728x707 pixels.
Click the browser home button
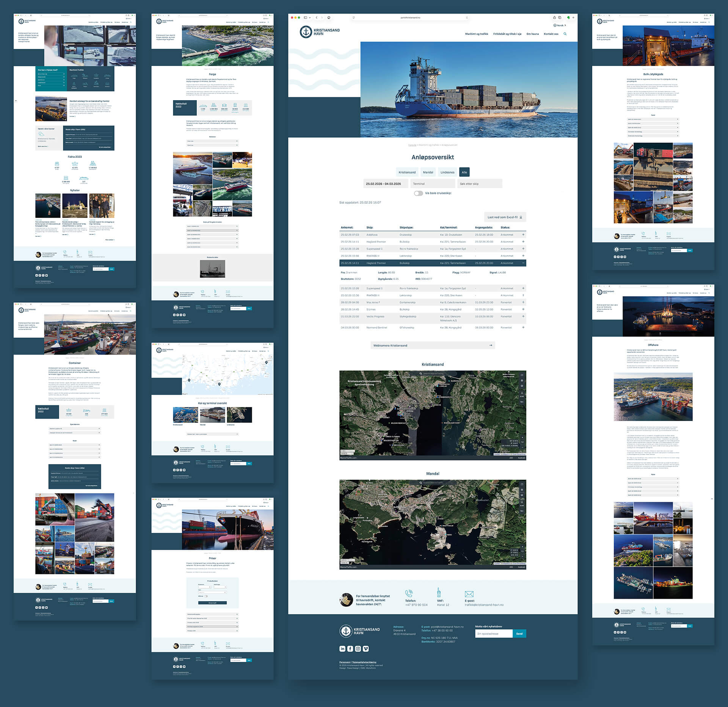coord(329,18)
